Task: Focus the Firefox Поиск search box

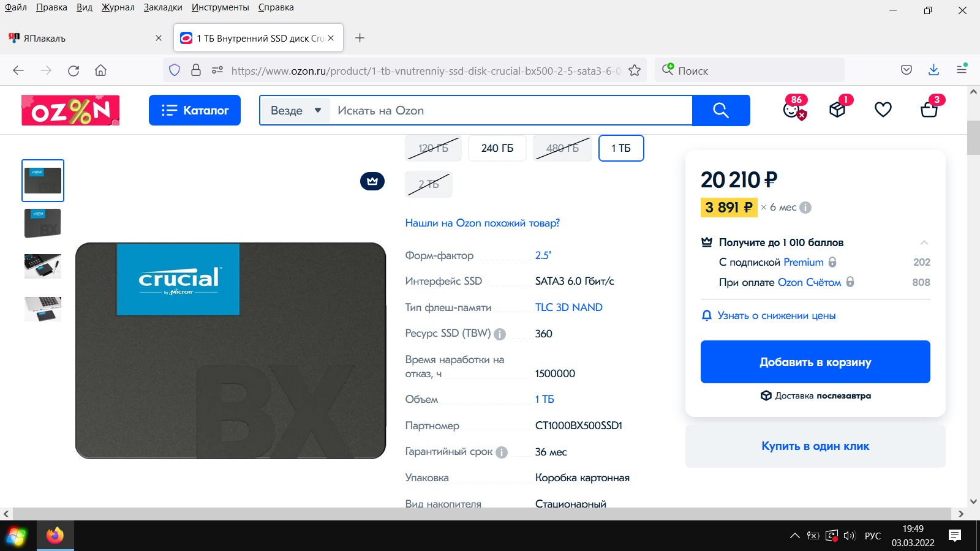Action: [750, 70]
